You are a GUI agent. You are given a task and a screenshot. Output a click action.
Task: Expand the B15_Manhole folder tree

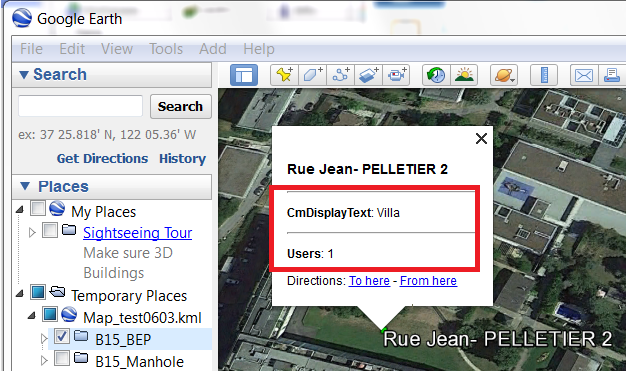44,361
